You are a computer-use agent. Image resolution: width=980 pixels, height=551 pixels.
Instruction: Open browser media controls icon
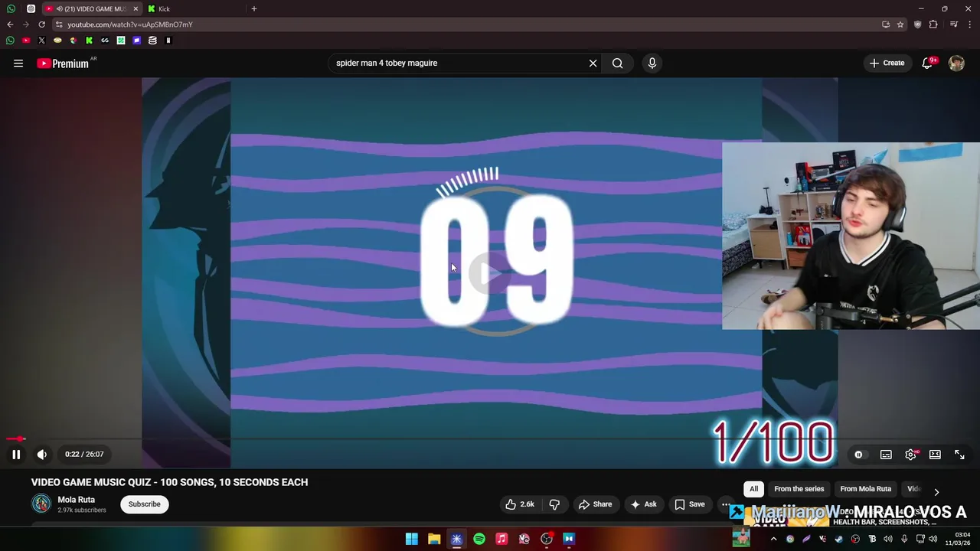point(954,24)
